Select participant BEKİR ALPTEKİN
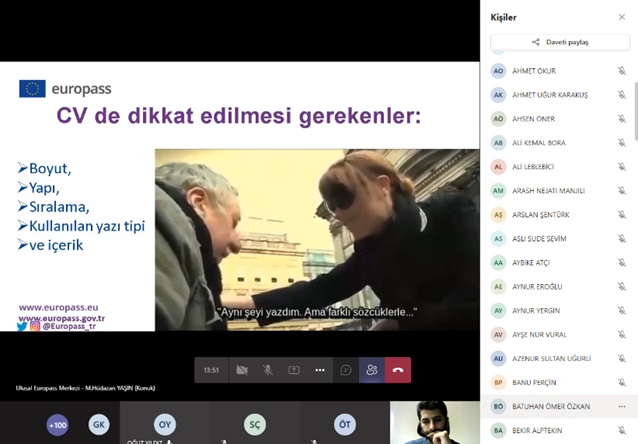 tap(559, 430)
